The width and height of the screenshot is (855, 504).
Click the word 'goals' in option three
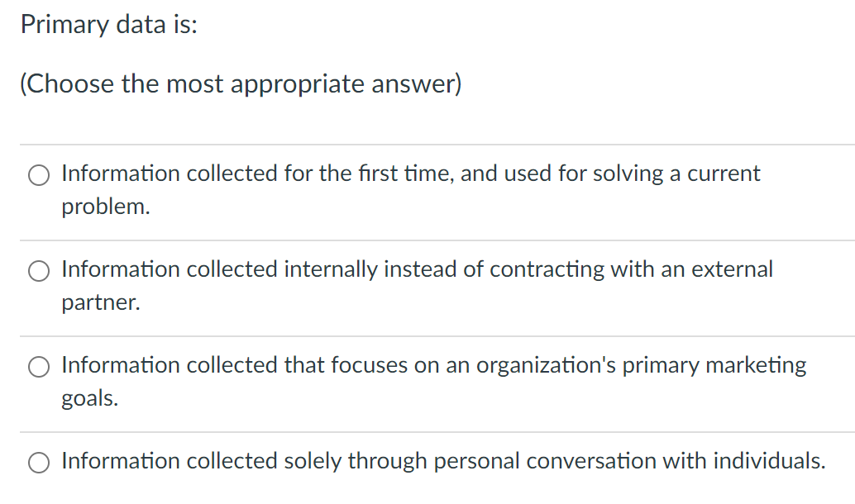click(x=89, y=398)
